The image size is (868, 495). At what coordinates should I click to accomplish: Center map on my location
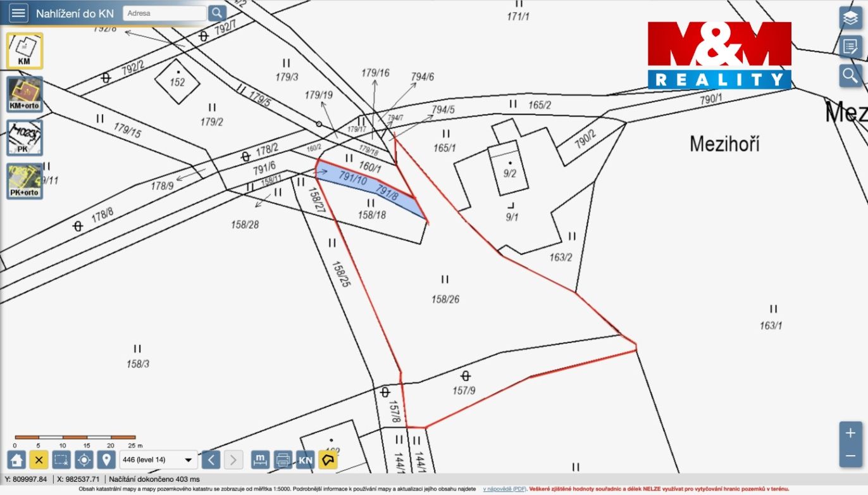tap(84, 460)
